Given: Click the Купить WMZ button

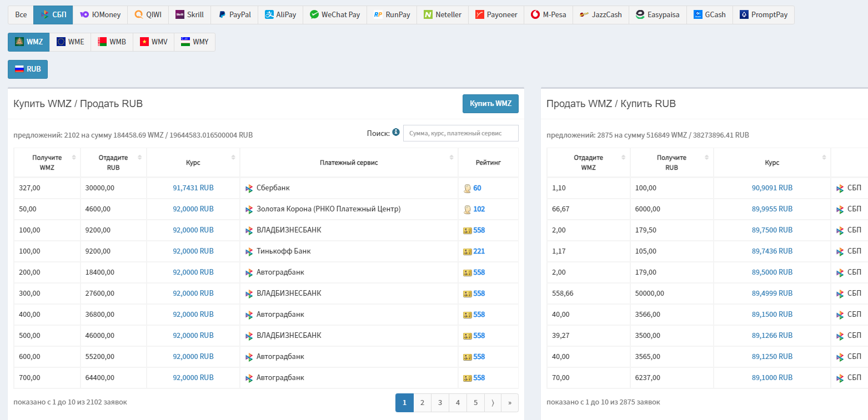Looking at the screenshot, I should pos(490,104).
